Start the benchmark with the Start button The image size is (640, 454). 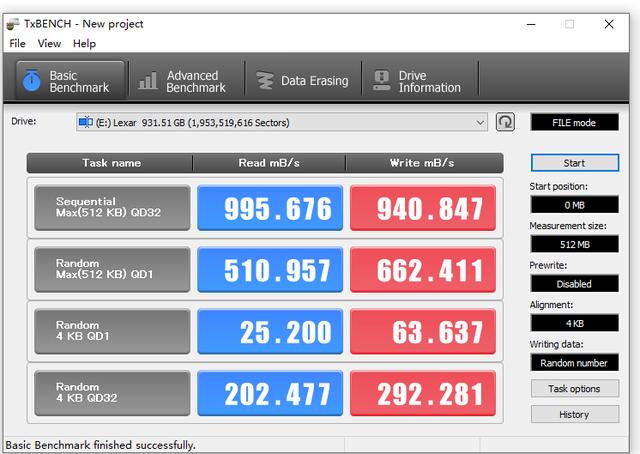click(574, 162)
